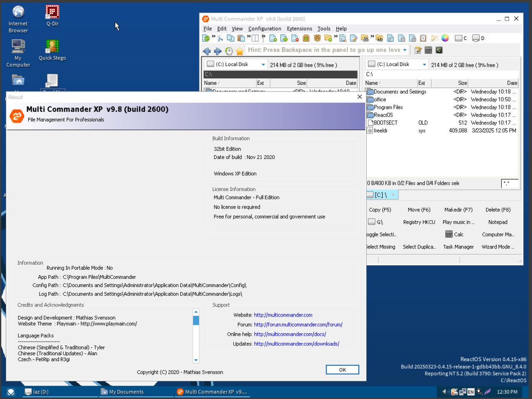Click the multi-rename file icon

(x=390, y=38)
